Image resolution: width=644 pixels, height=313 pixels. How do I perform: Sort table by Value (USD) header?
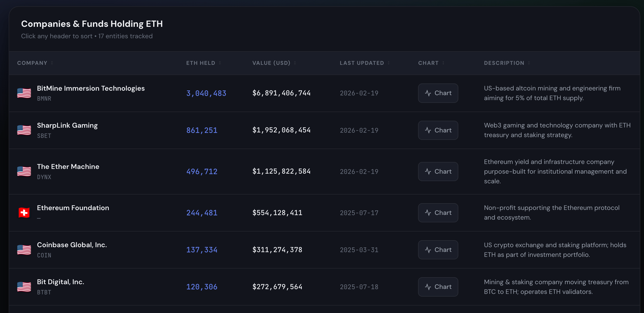tap(271, 63)
